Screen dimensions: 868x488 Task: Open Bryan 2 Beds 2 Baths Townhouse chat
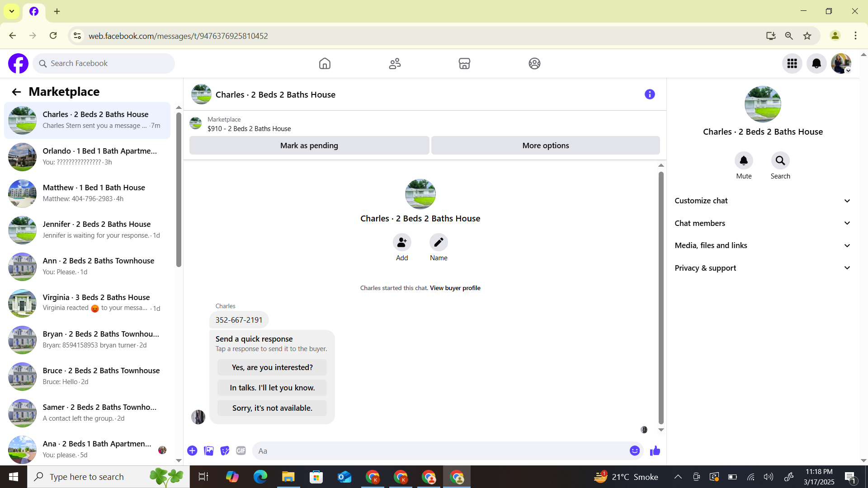pyautogui.click(x=87, y=340)
